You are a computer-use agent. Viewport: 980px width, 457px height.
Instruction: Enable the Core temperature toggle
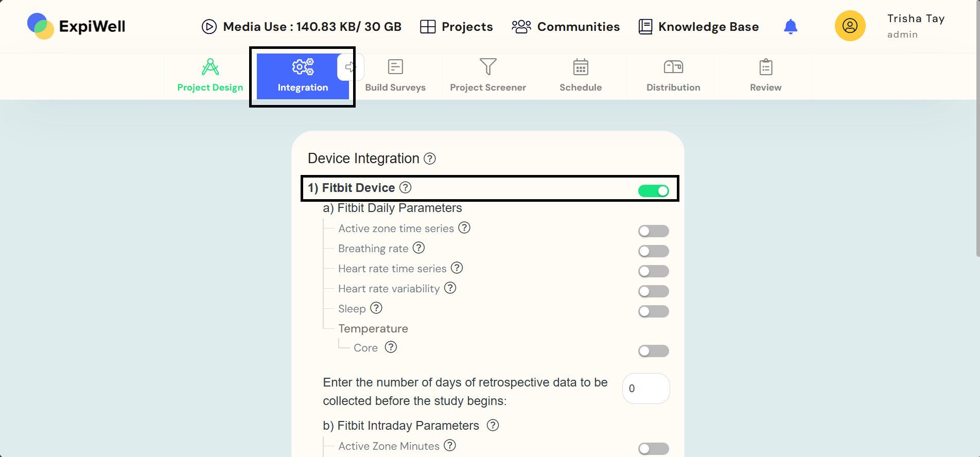click(654, 351)
